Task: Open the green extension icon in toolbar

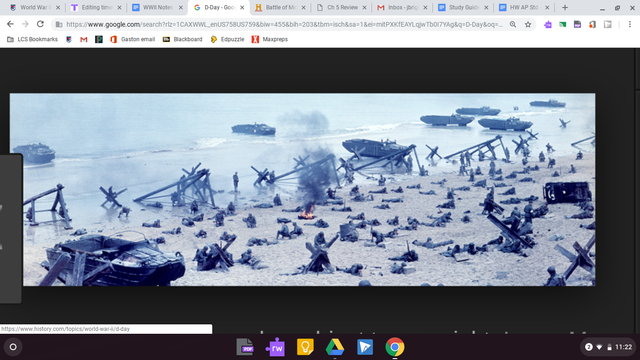Action: tap(562, 24)
